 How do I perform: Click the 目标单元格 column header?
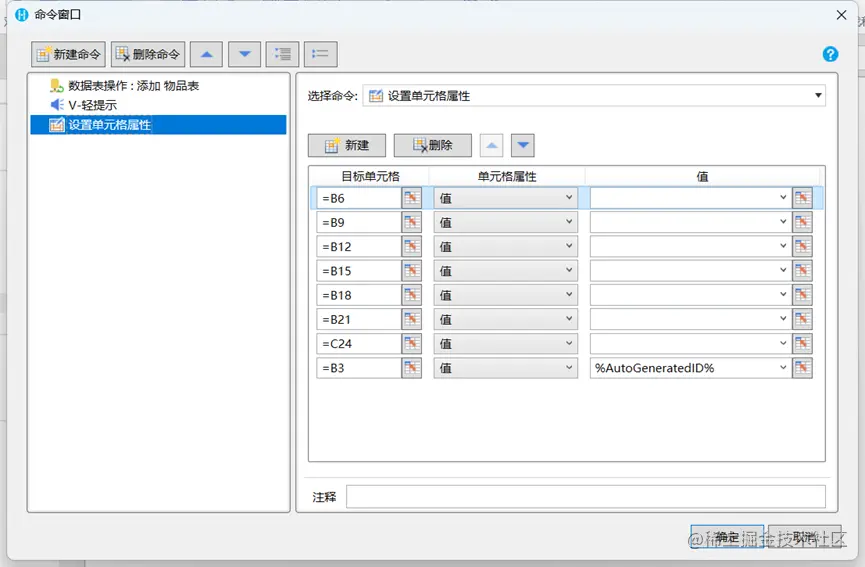coord(370,176)
